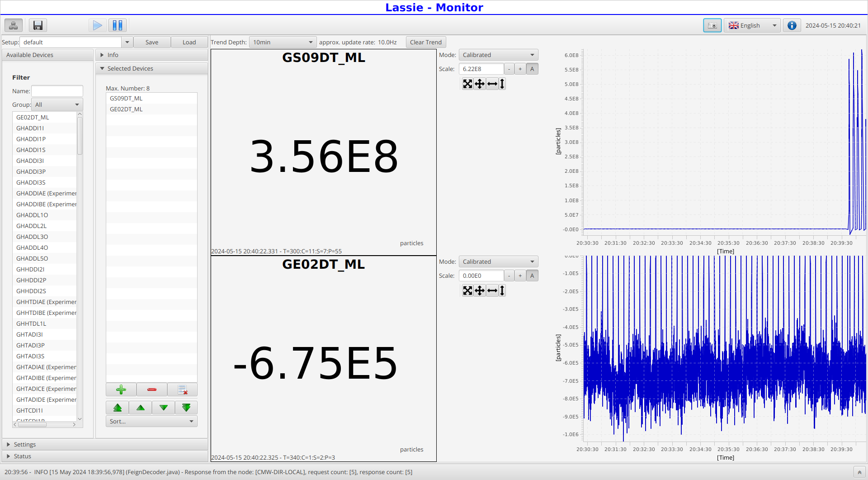868x480 pixels.
Task: Add device with the green plus button
Action: [121, 390]
